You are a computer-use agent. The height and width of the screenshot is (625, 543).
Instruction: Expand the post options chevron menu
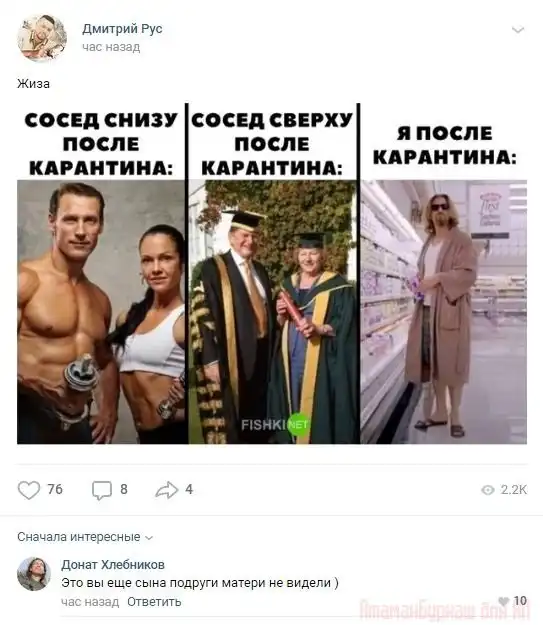tap(517, 30)
